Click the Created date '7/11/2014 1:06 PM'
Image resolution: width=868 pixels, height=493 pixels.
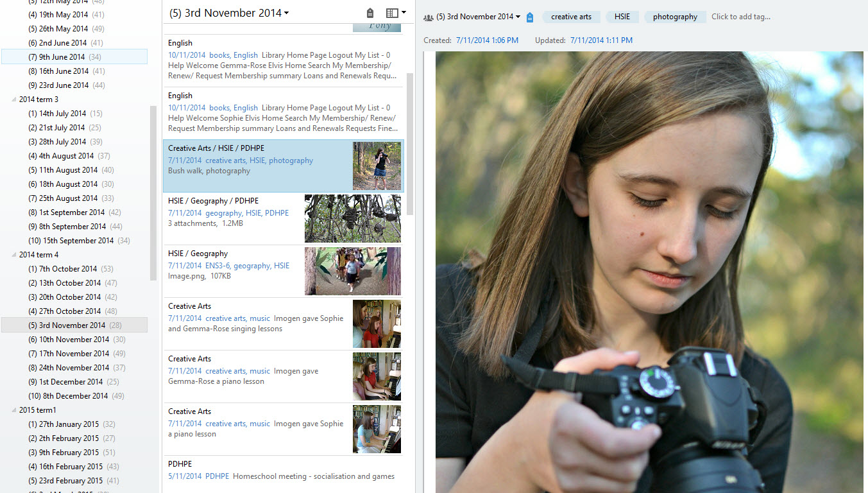(x=487, y=40)
